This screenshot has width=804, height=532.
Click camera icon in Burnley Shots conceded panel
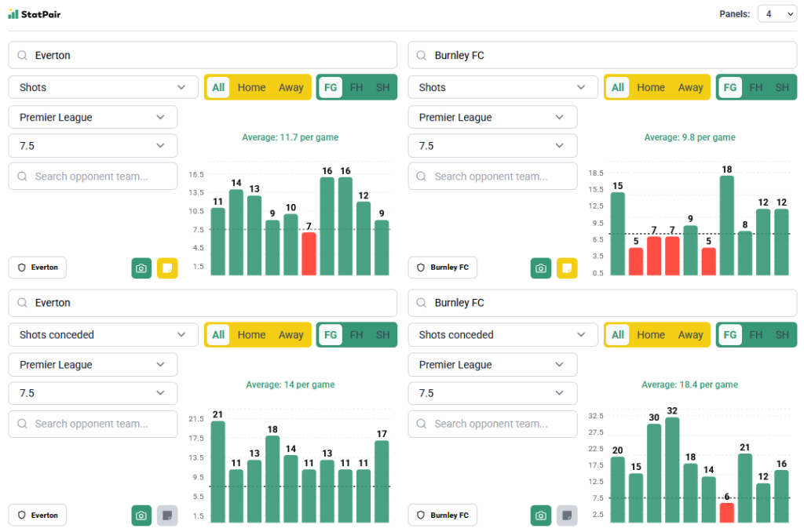click(541, 516)
